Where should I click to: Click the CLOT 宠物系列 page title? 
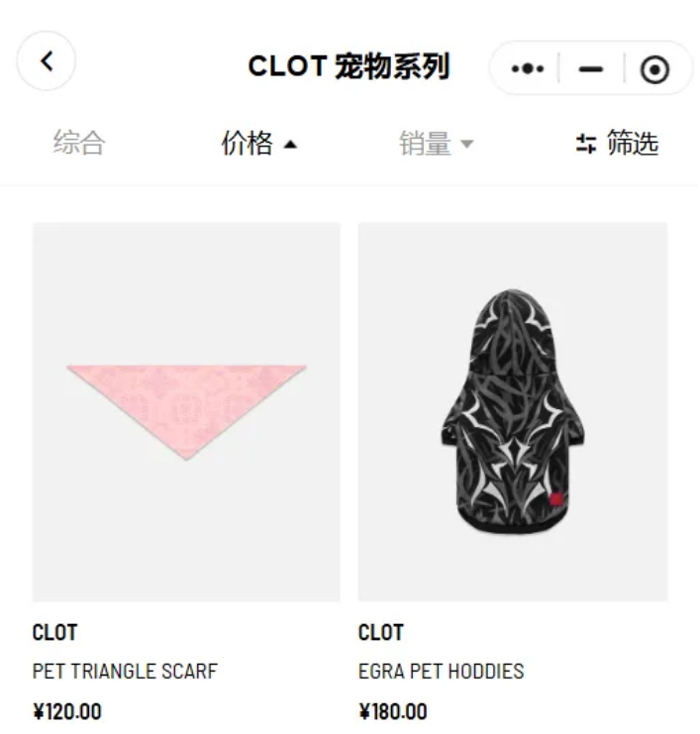(x=350, y=66)
